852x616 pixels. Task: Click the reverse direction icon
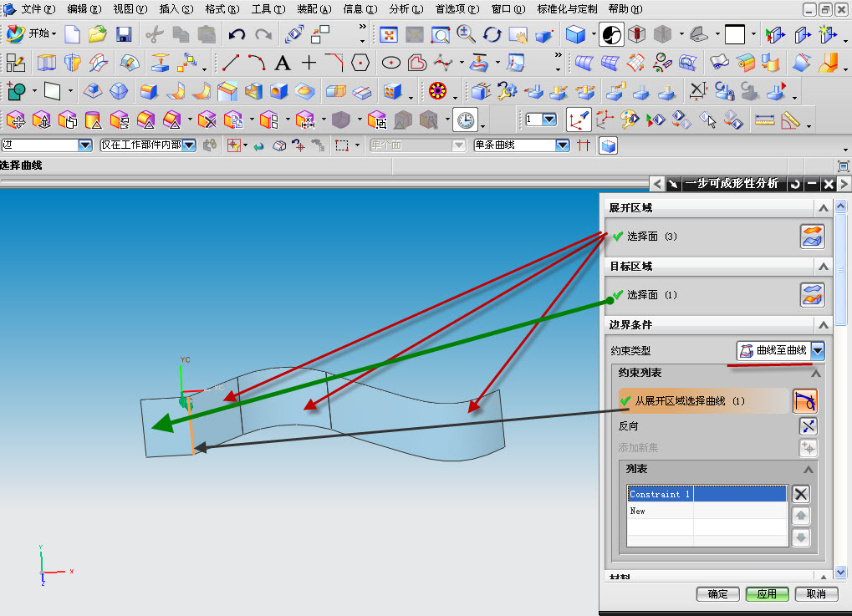click(x=808, y=426)
